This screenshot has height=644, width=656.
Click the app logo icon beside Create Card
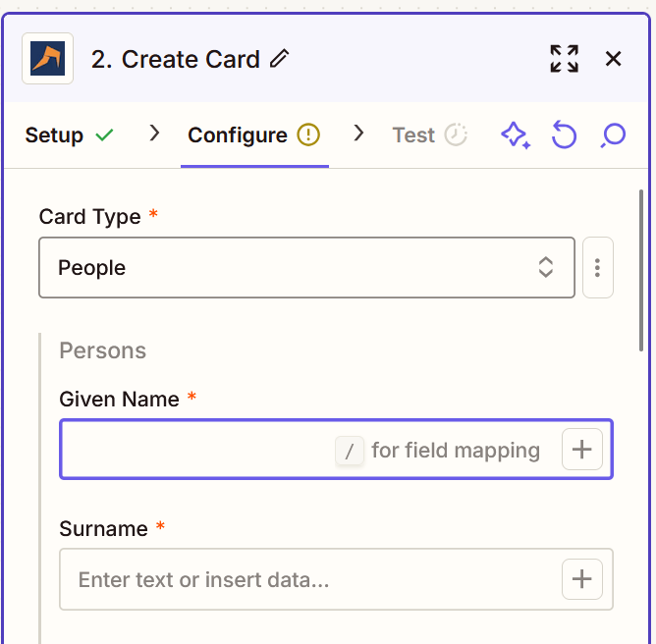pyautogui.click(x=47, y=59)
